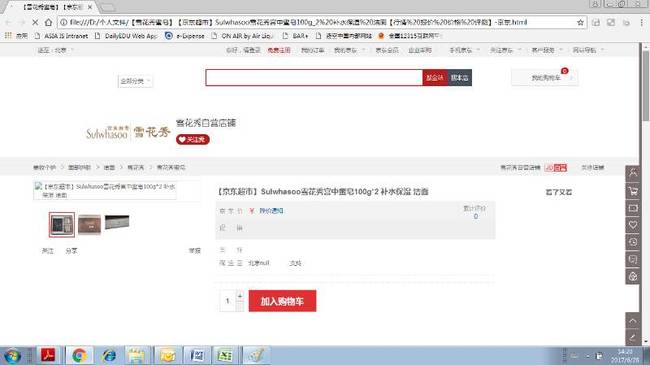
Task: Click the red follow-store heart button
Action: 193,139
